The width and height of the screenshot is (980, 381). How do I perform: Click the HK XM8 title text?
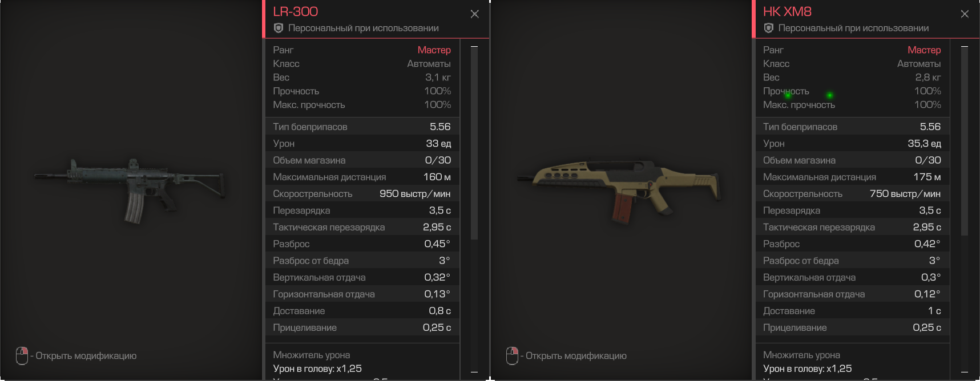tap(787, 11)
